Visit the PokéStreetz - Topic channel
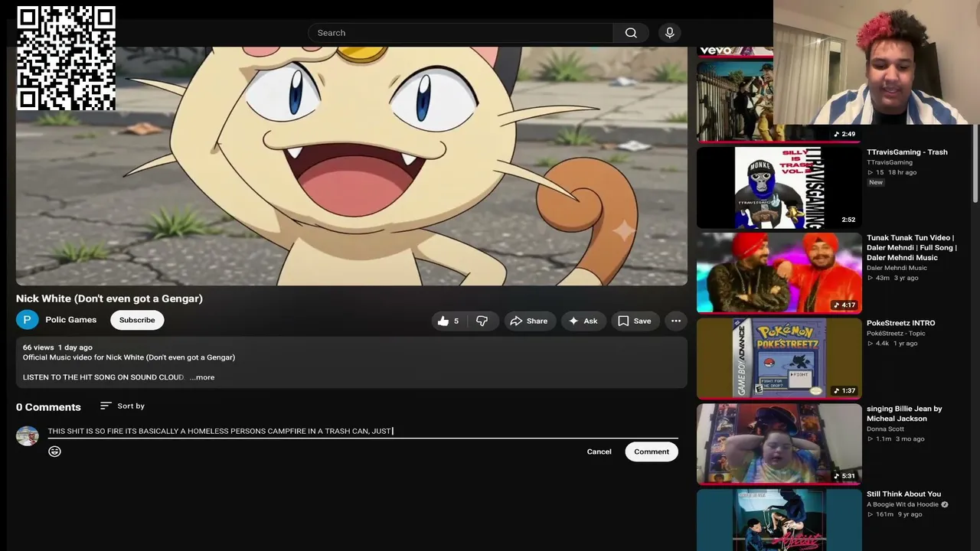Image resolution: width=980 pixels, height=551 pixels. tap(897, 334)
